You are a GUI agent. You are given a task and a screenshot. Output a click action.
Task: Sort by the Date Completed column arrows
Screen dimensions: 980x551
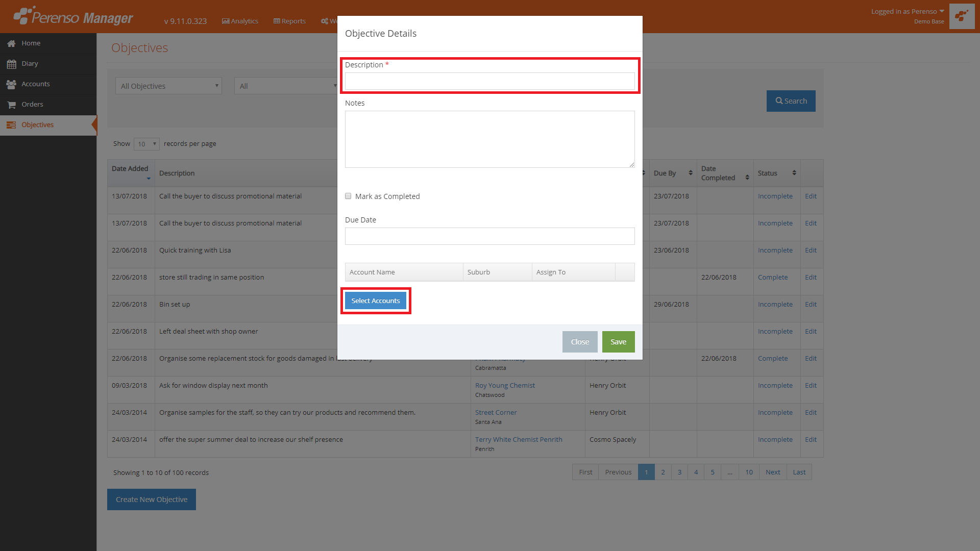pyautogui.click(x=747, y=177)
